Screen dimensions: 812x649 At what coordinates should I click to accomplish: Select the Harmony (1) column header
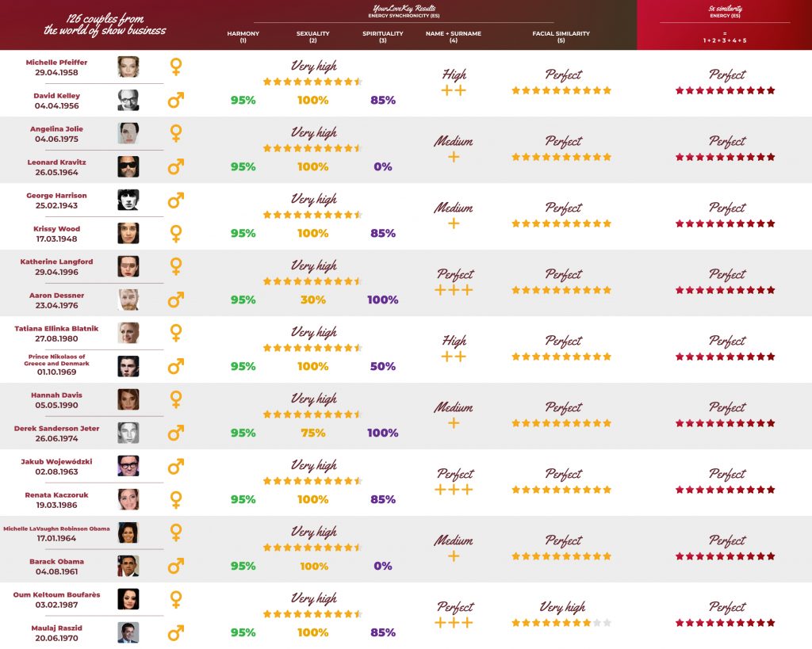(x=243, y=36)
